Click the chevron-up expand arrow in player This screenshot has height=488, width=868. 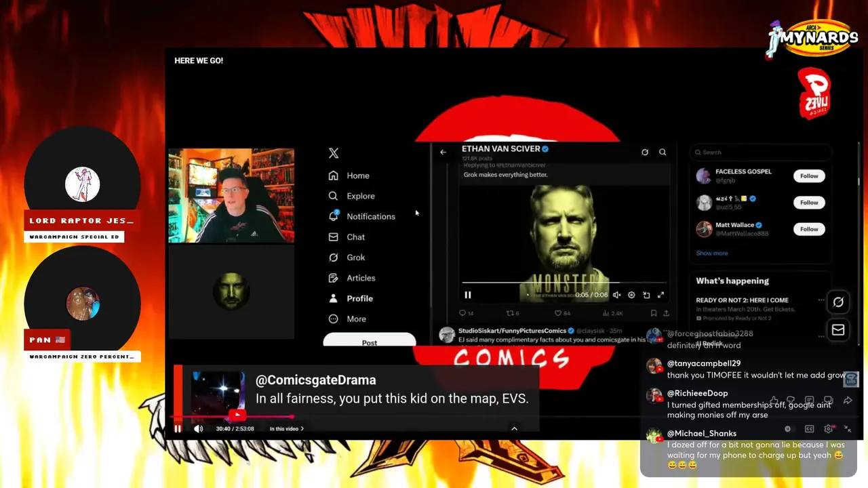pos(514,428)
